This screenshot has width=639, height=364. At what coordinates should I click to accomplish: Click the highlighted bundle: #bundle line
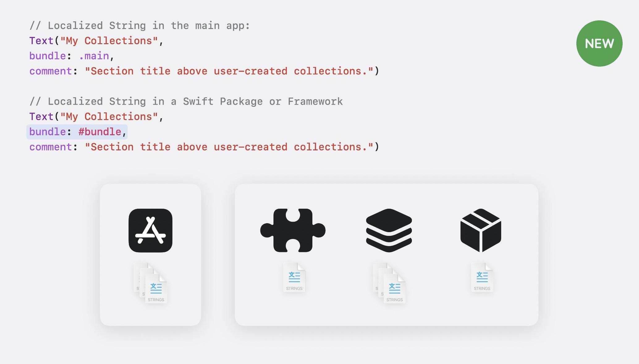(x=77, y=132)
